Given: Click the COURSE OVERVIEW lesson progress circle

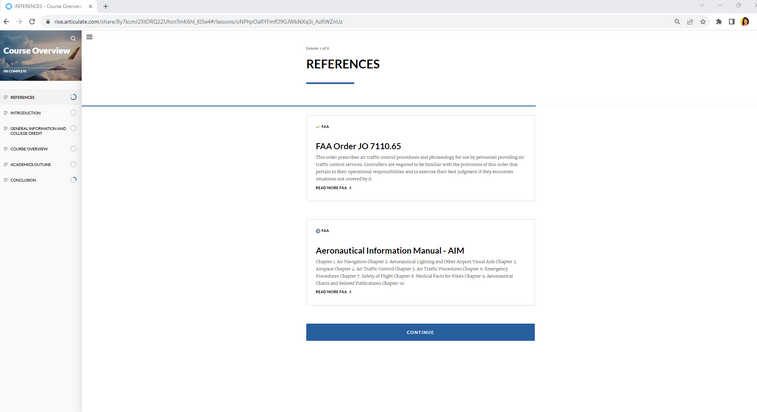Looking at the screenshot, I should click(74, 148).
